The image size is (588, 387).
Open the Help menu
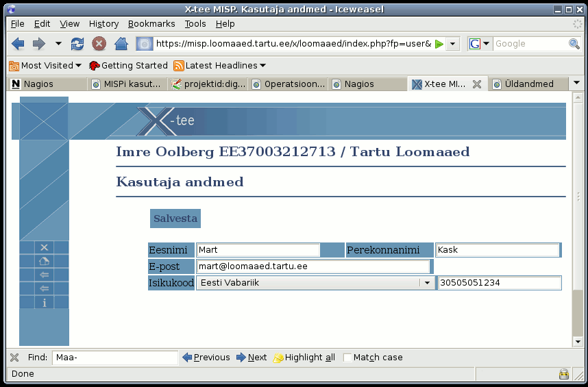coord(225,24)
